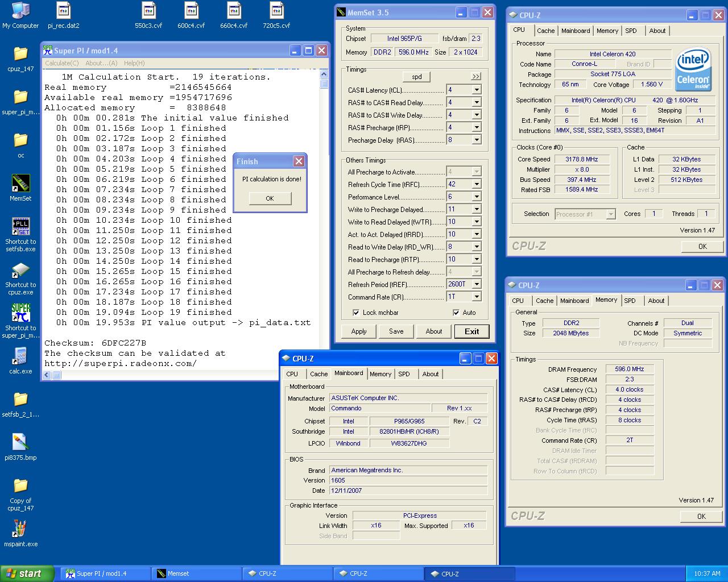Open 600c4.cvf file on desktop

point(191,15)
